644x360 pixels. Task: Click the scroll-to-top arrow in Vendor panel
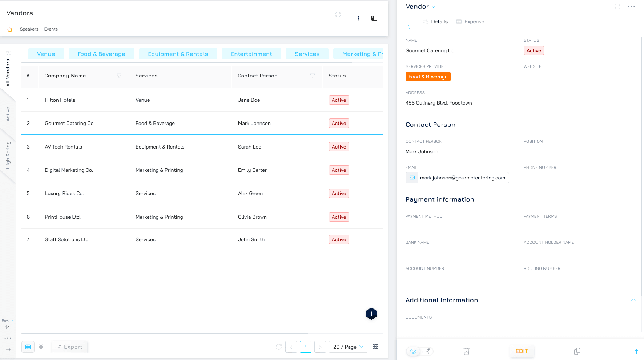(x=636, y=351)
